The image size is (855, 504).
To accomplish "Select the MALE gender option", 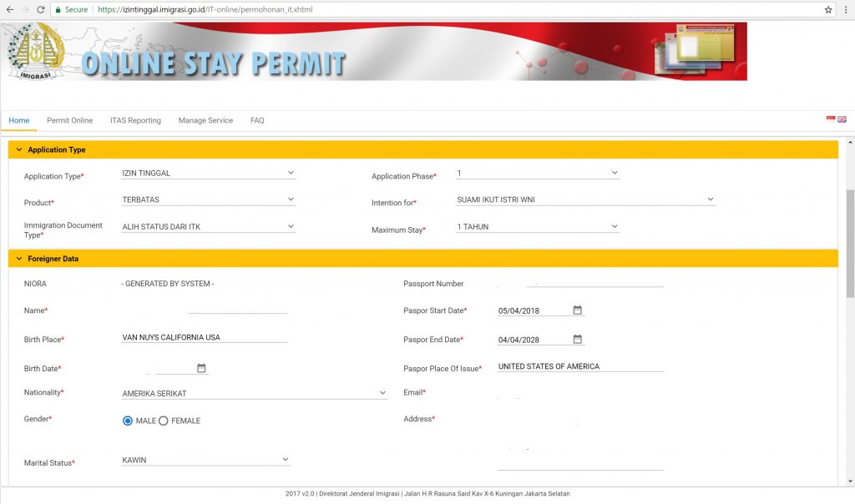I will (128, 421).
